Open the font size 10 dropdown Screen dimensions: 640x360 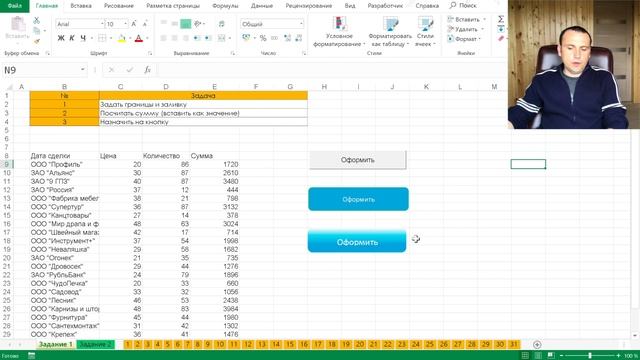point(125,24)
